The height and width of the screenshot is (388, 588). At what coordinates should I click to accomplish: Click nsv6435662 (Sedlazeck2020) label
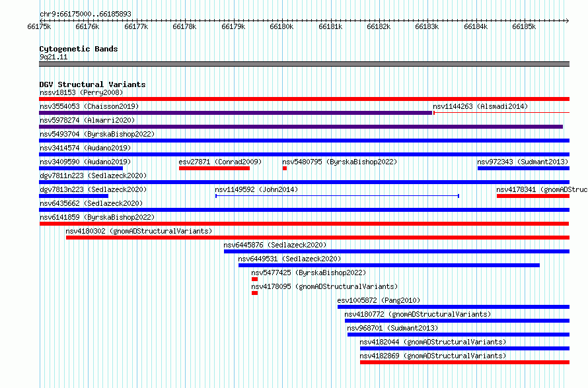(91, 203)
